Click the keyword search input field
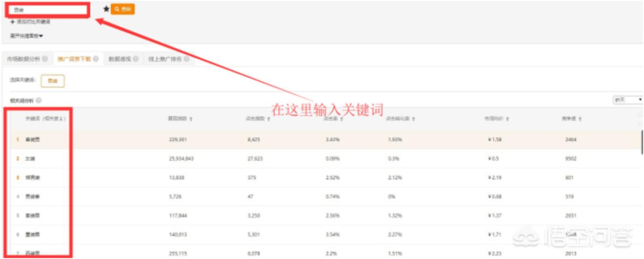Screen dimensions: 644x259 coord(47,9)
